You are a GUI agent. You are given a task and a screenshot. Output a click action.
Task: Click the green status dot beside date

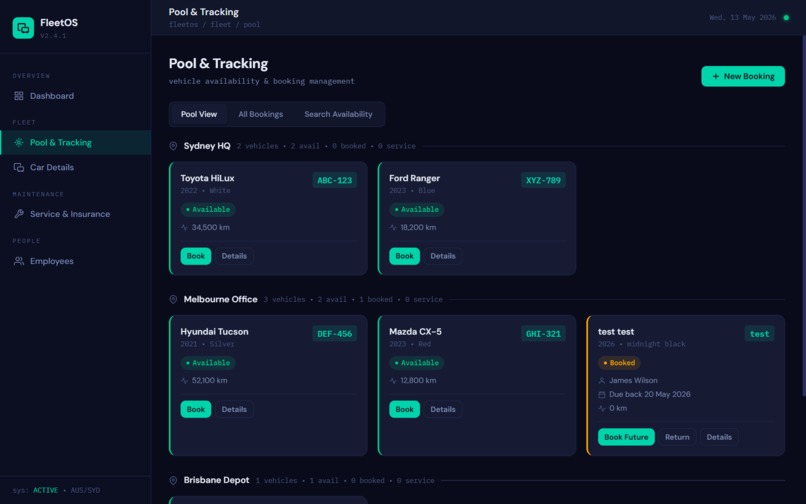pyautogui.click(x=786, y=17)
